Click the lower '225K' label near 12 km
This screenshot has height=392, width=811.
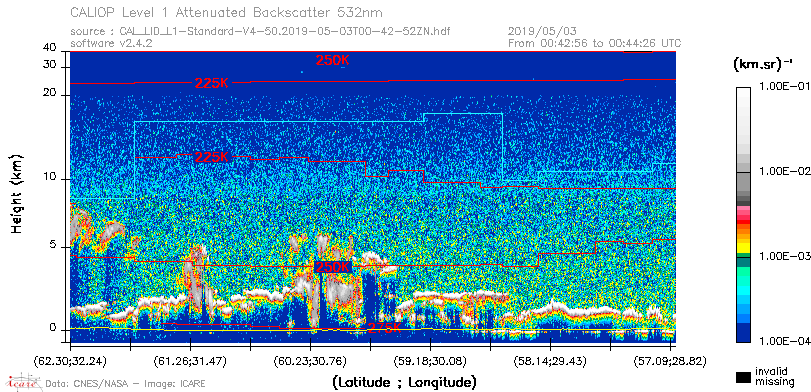tap(212, 157)
